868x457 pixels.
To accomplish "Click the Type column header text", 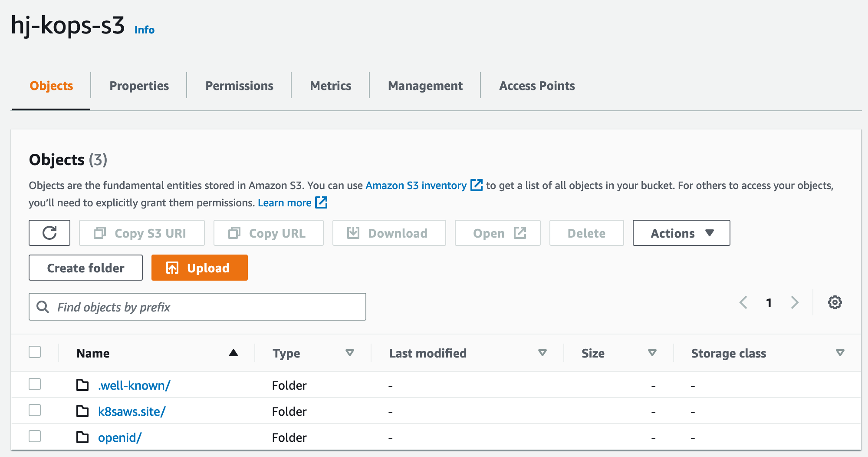I will [x=286, y=353].
